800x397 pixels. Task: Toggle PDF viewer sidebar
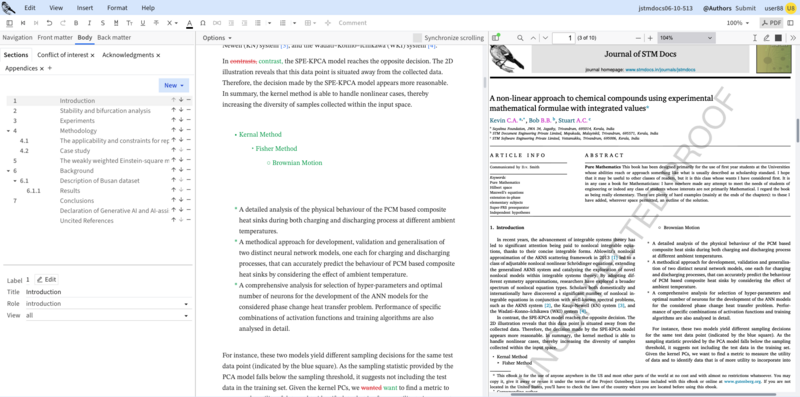click(495, 38)
